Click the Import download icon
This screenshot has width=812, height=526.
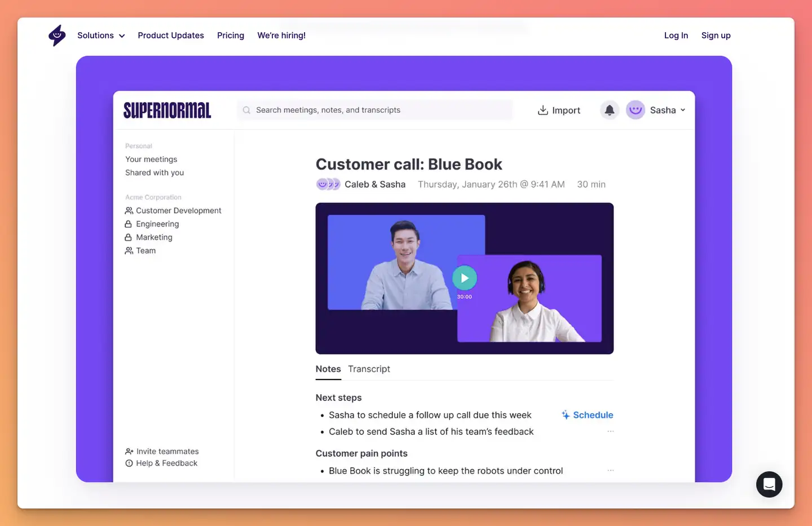point(543,110)
